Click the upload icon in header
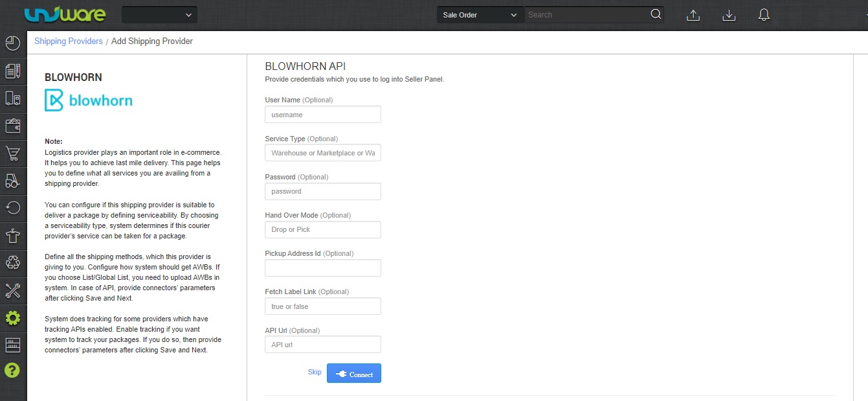The image size is (868, 401). [x=693, y=15]
